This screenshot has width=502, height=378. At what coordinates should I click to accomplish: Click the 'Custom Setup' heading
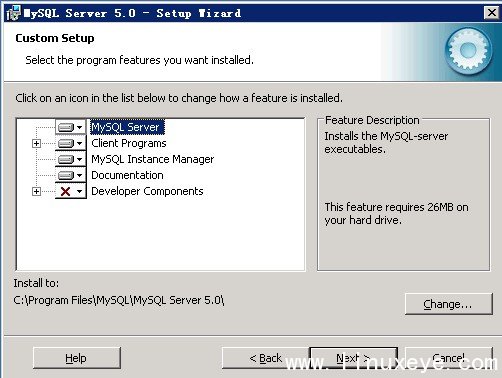pos(55,38)
